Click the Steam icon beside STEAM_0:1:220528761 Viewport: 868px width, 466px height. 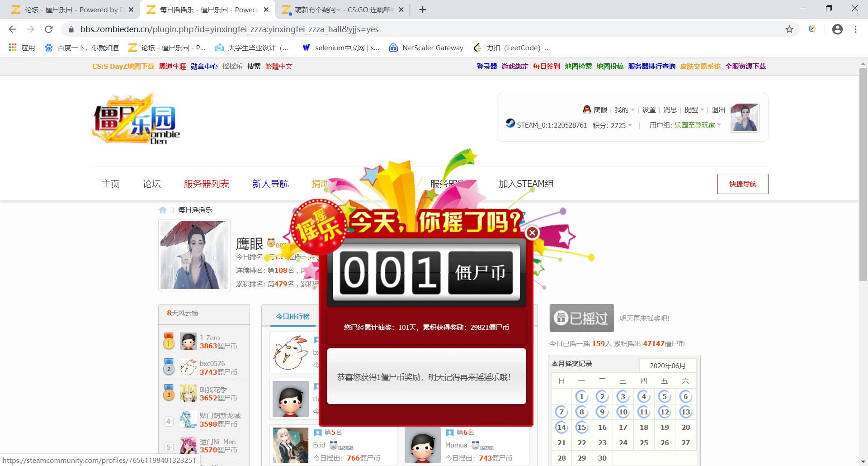pos(510,122)
